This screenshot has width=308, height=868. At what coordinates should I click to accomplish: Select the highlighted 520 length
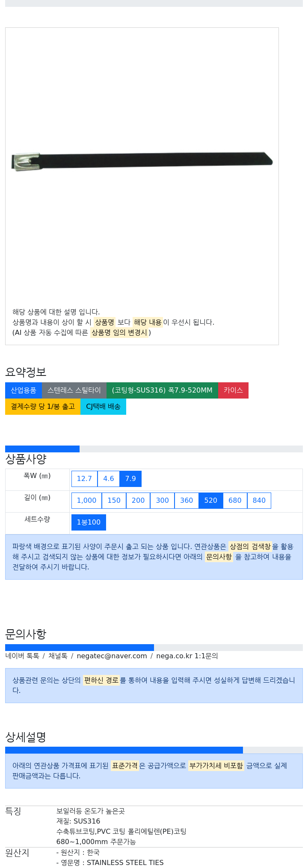point(211,500)
